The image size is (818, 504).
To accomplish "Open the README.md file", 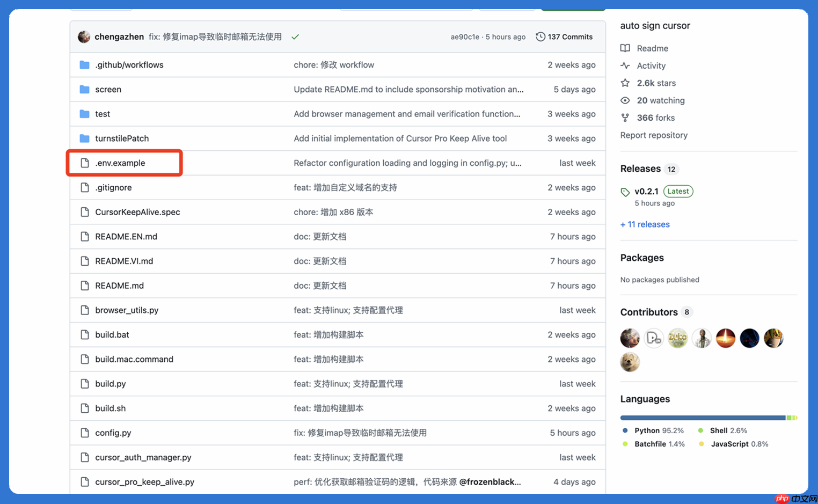I will tap(120, 286).
